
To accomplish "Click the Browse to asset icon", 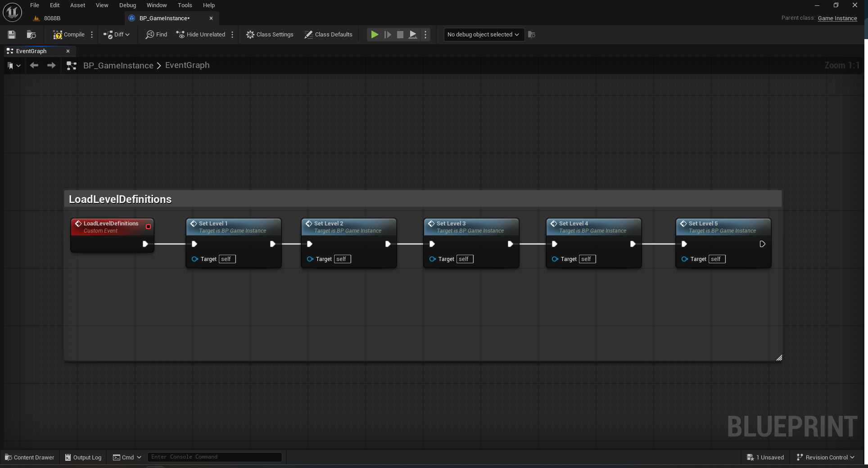I will 31,35.
